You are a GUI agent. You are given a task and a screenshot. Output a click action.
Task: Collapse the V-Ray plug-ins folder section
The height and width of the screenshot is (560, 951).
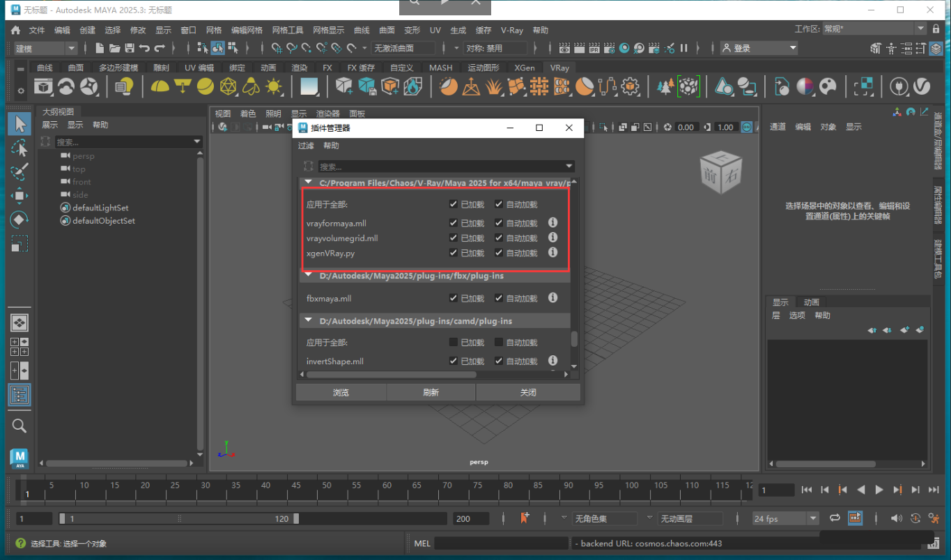(x=309, y=183)
